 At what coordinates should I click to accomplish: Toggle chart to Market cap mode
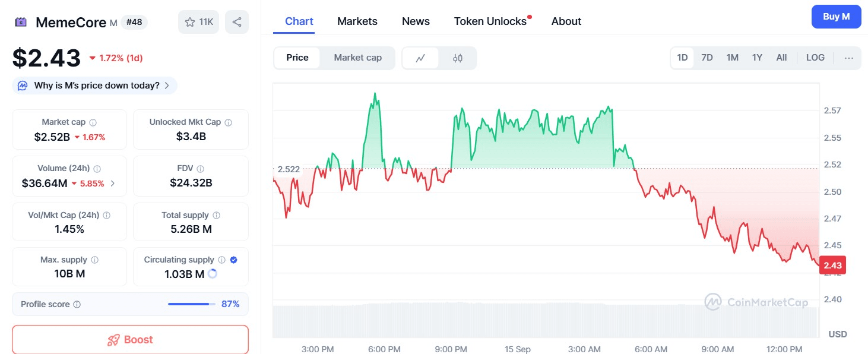(x=357, y=58)
